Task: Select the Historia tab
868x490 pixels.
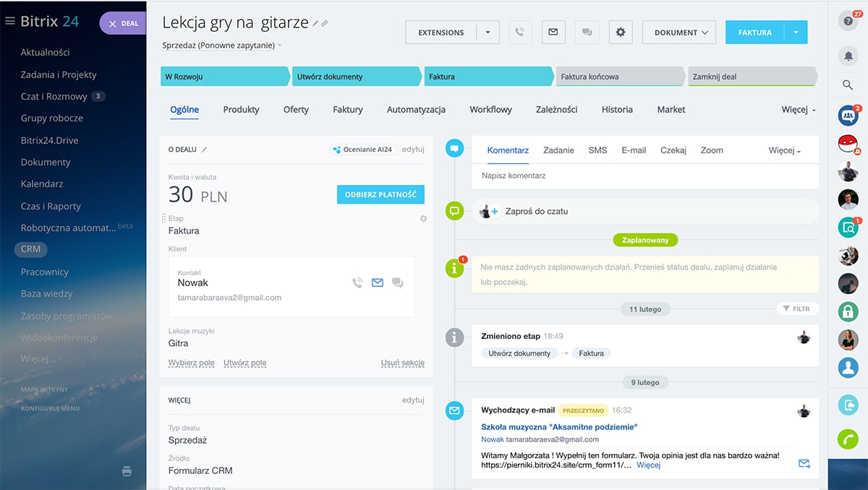Action: pos(617,110)
